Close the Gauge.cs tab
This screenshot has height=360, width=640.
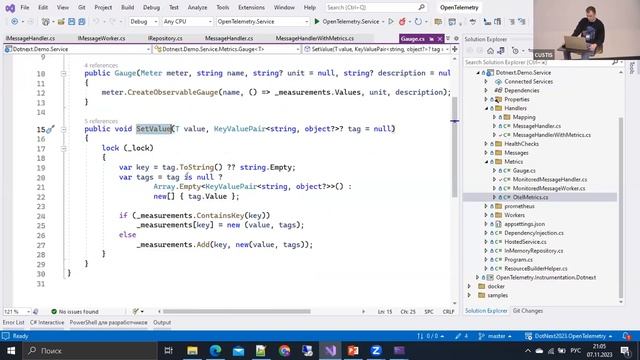440,39
